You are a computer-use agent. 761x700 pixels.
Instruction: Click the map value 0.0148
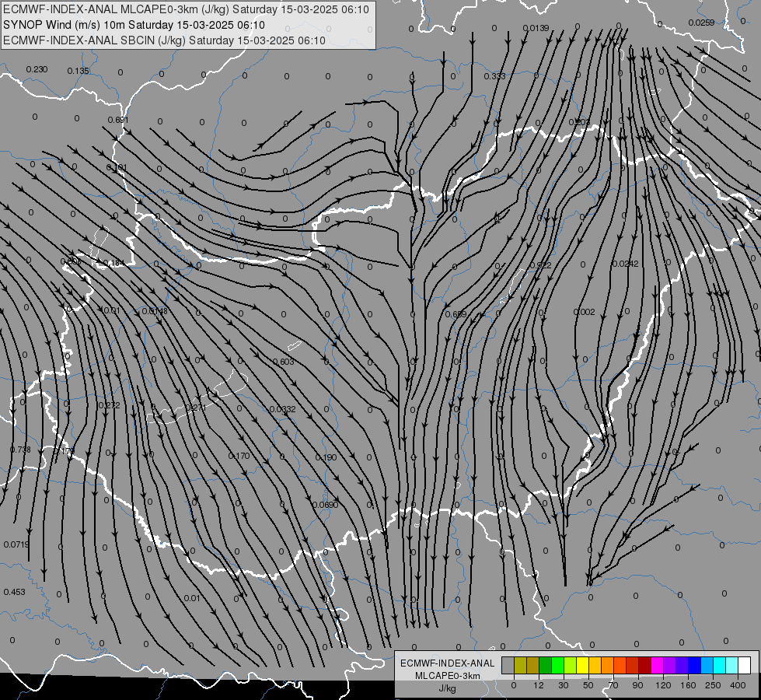[155, 311]
